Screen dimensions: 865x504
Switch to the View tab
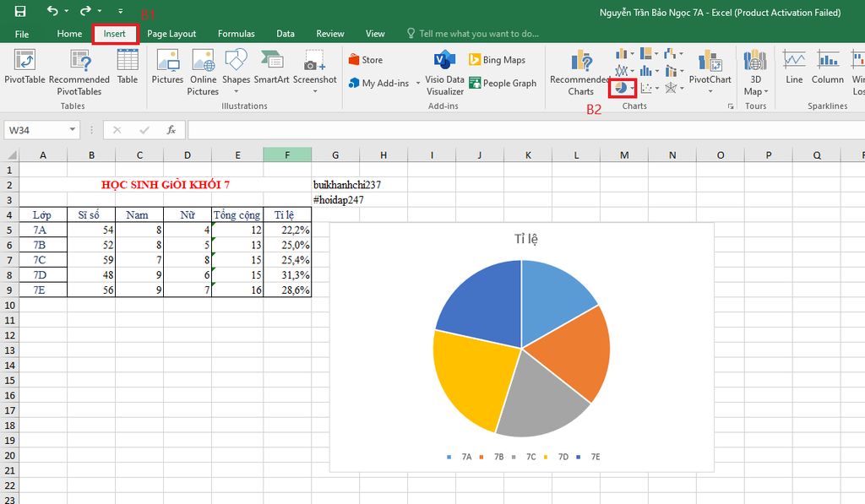(x=375, y=34)
